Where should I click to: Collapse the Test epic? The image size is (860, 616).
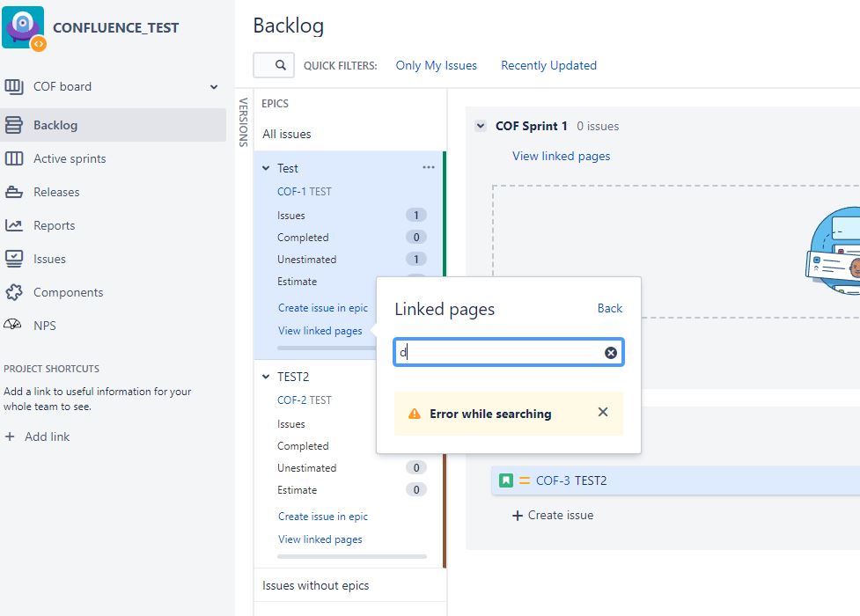(x=265, y=167)
